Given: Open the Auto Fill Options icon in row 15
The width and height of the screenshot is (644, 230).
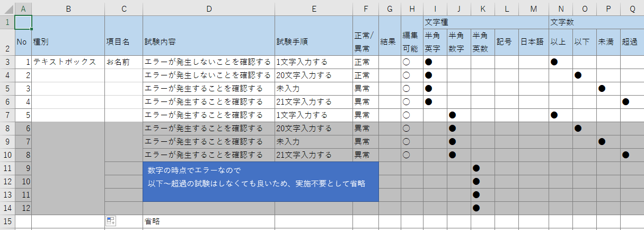Looking at the screenshot, I should 110,221.
